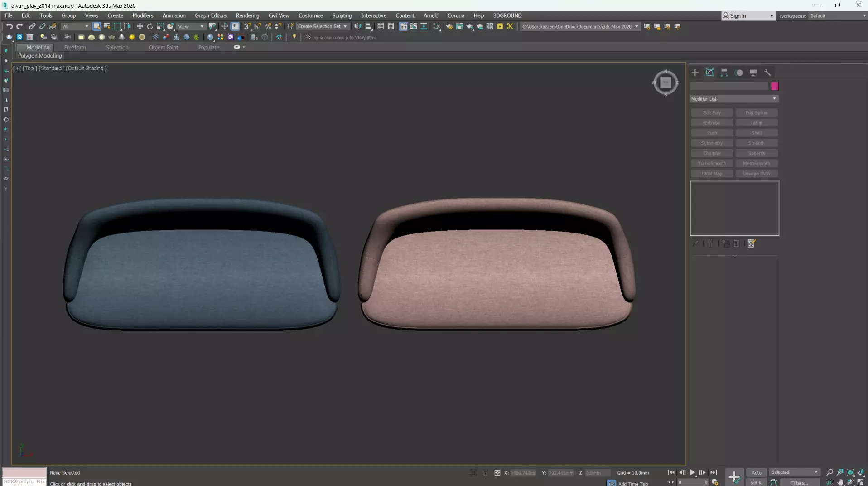Viewport: 868px width, 486px height.
Task: Click the pink MAXScript listener swatch
Action: [x=24, y=473]
